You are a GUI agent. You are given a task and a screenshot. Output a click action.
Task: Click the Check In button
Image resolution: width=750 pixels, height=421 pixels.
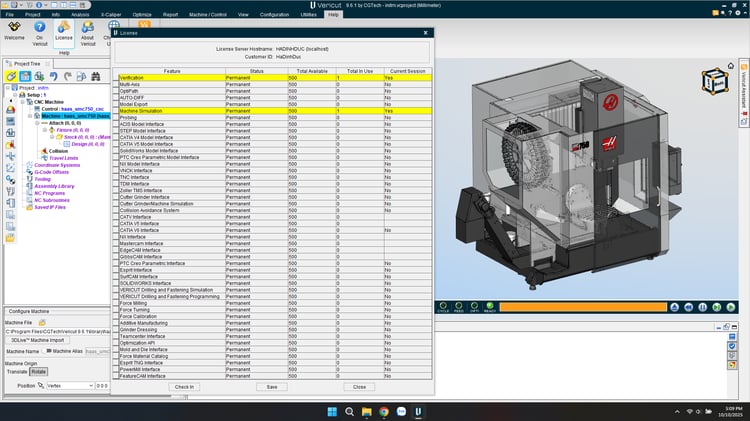pyautogui.click(x=184, y=387)
